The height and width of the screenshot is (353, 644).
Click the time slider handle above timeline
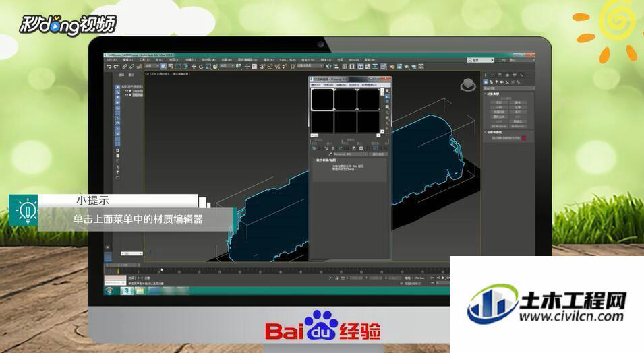coord(123,265)
